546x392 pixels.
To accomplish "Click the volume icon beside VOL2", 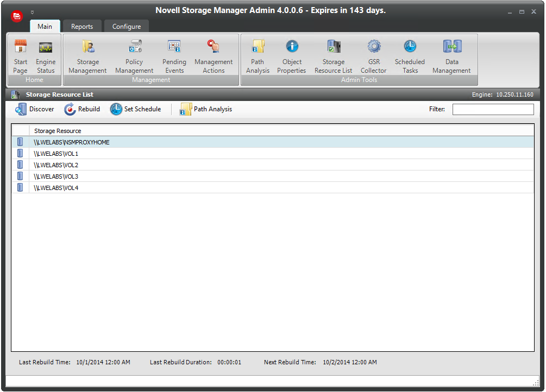I will pos(20,165).
